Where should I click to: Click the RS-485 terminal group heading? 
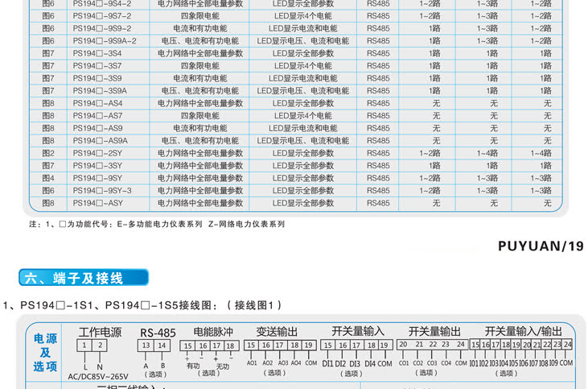point(157,332)
